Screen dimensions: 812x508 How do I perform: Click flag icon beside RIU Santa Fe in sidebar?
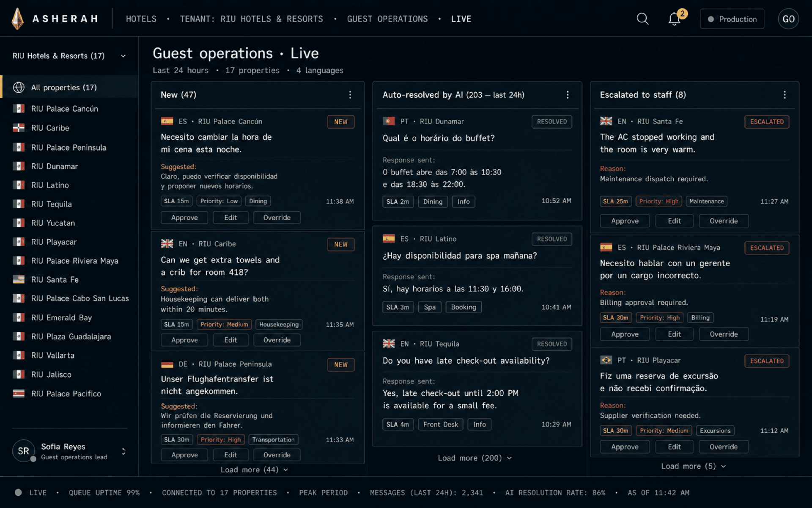pyautogui.click(x=19, y=279)
